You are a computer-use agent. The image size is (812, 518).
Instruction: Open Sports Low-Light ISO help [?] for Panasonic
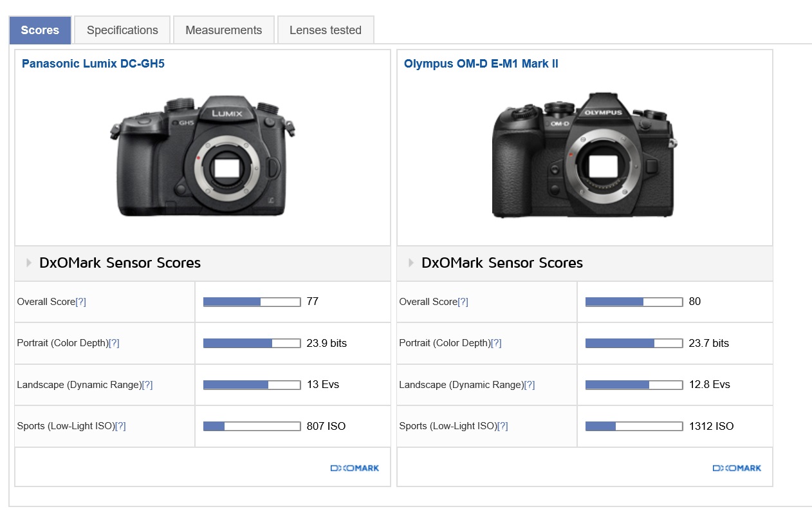(x=120, y=426)
